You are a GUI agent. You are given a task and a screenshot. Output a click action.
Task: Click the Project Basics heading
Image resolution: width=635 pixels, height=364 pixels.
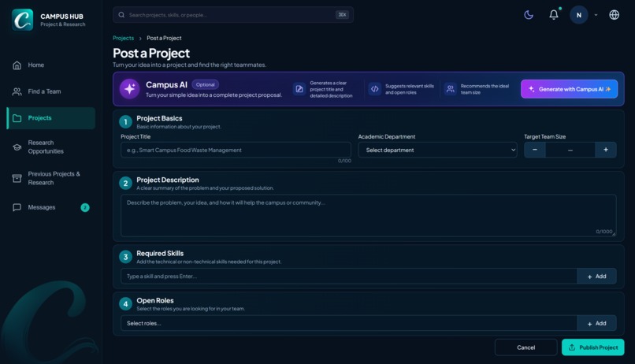[x=159, y=118]
